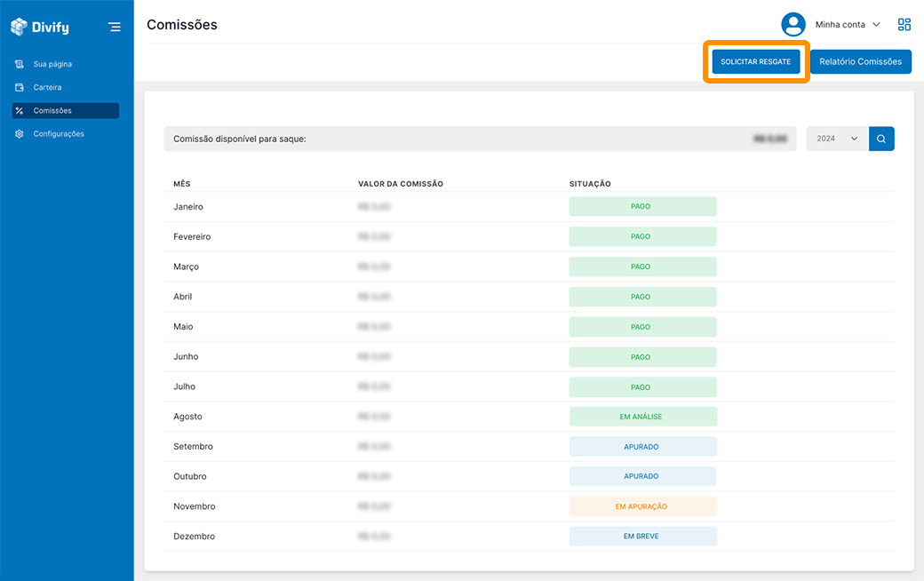Screen dimensions: 924x581
Task: Expand the Minha conta dropdown
Action: tap(847, 25)
